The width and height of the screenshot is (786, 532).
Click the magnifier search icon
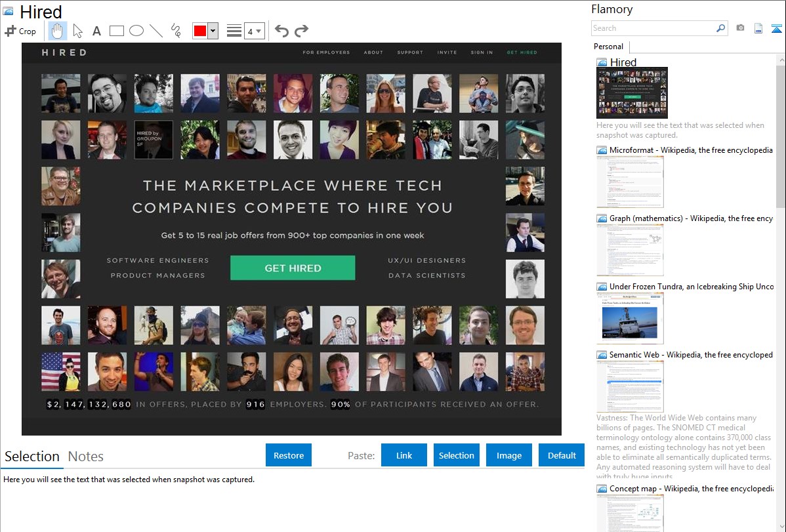tap(720, 28)
